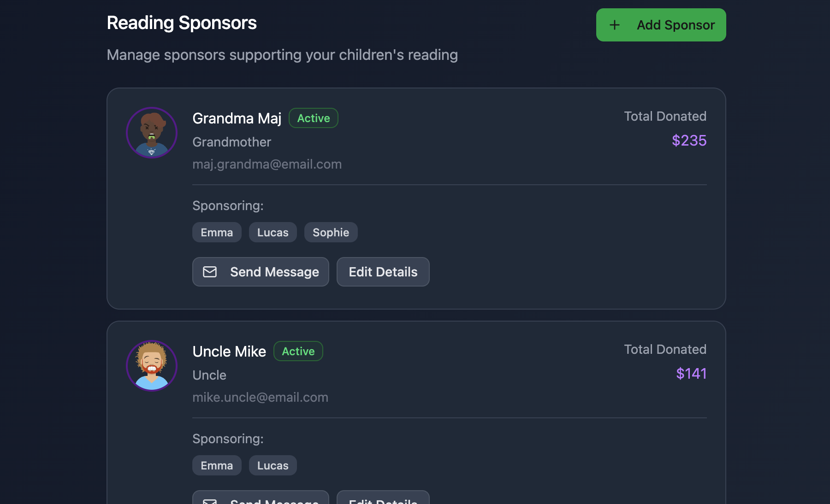Screen dimensions: 830x504
Task: Select Lucas chip under Uncle Mike
Action: coord(273,465)
